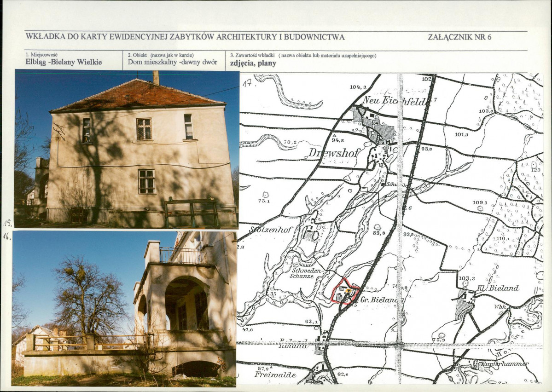Click the WKŁADKA DO KARTY EWIDENCYJNEJ title

pyautogui.click(x=185, y=37)
